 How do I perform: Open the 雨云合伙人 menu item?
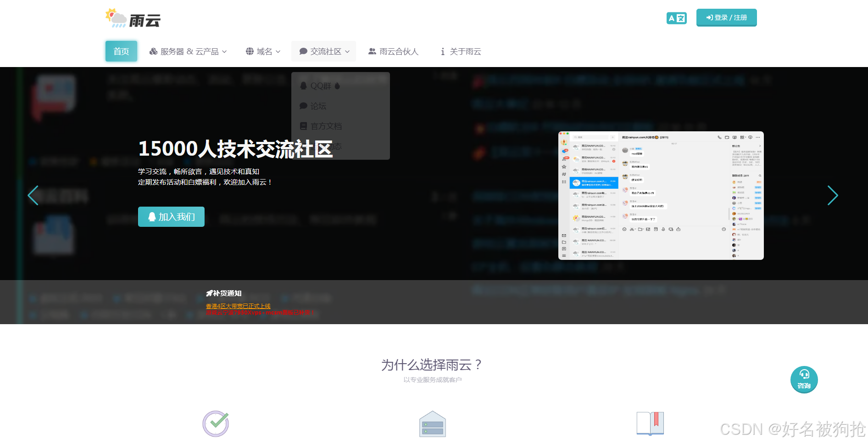point(393,51)
